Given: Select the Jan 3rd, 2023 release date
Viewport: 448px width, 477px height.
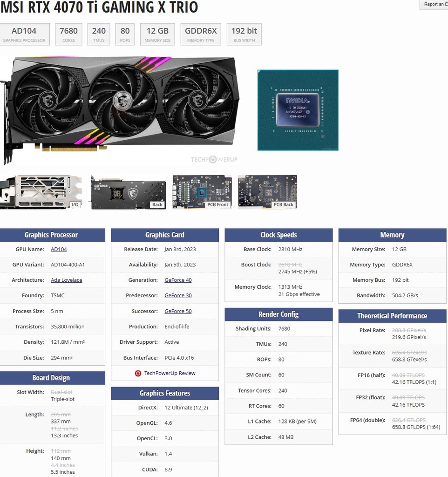Looking at the screenshot, I should [180, 249].
